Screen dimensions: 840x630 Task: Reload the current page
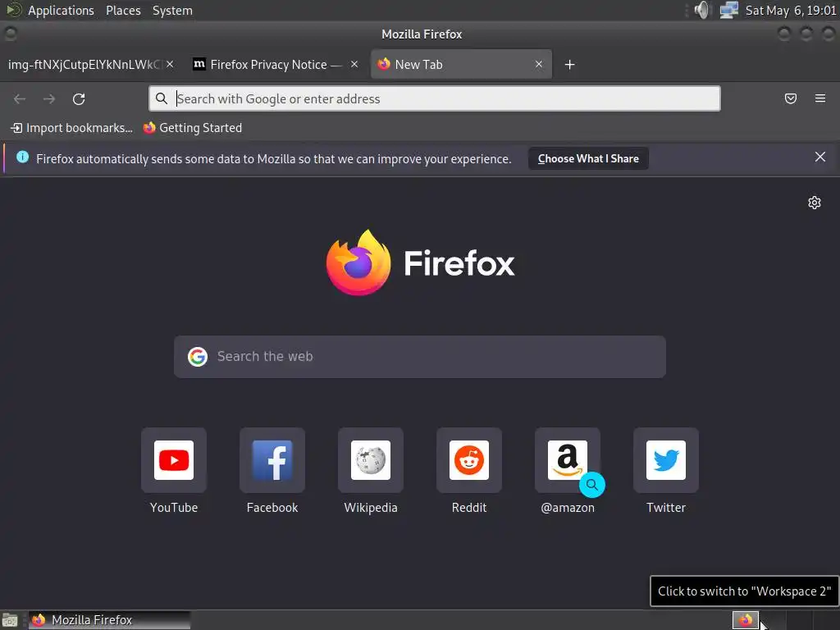click(x=79, y=99)
